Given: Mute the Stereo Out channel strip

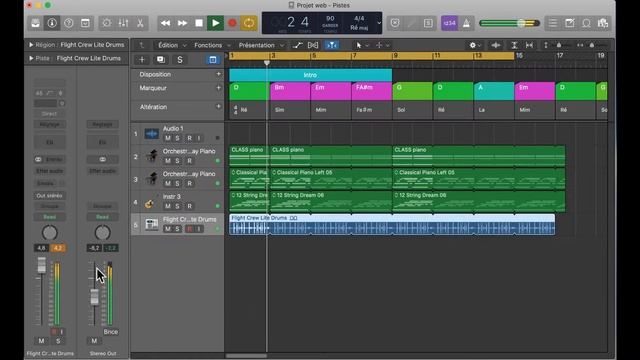Looking at the screenshot, I should pos(94,341).
